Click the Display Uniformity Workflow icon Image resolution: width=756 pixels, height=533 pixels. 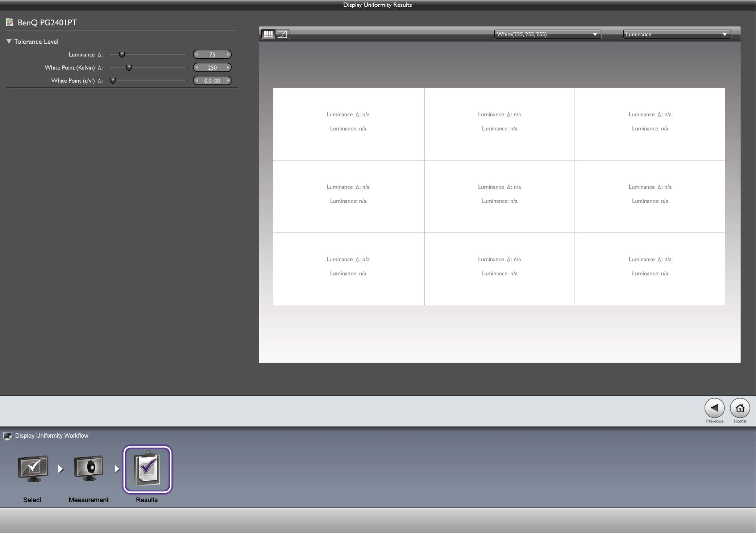[x=7, y=436]
